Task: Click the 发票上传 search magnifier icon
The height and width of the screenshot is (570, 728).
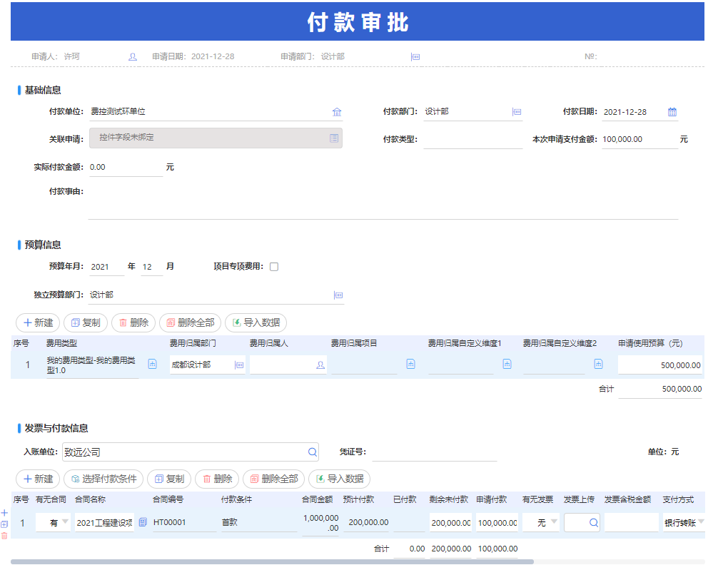Action: pyautogui.click(x=593, y=523)
